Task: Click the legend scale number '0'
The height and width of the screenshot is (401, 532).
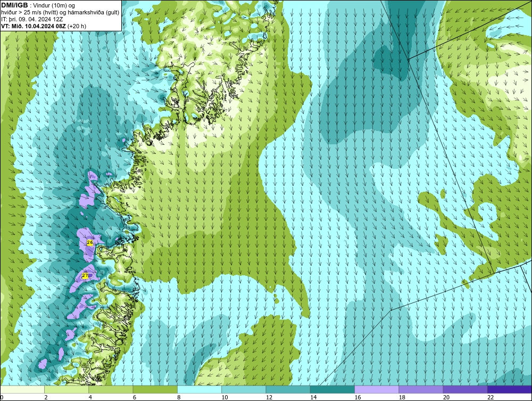Action: [x=2, y=398]
